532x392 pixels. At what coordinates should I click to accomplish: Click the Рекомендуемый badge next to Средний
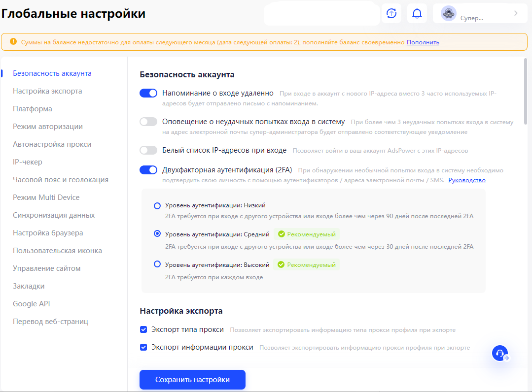[x=307, y=234]
